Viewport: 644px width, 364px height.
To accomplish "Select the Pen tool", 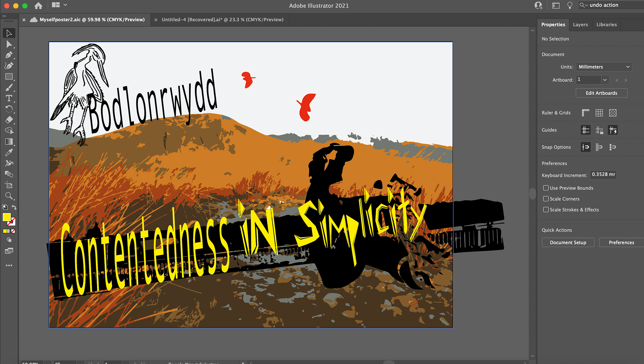I will tap(9, 55).
